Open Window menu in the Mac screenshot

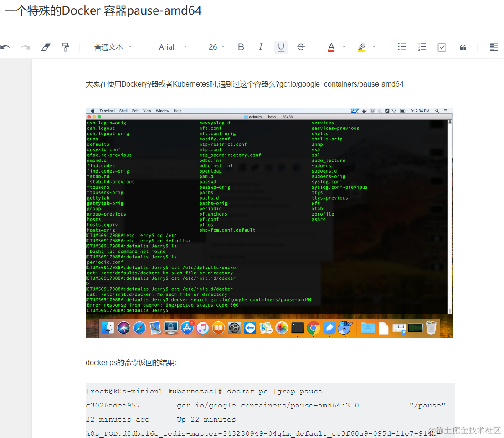(162, 111)
